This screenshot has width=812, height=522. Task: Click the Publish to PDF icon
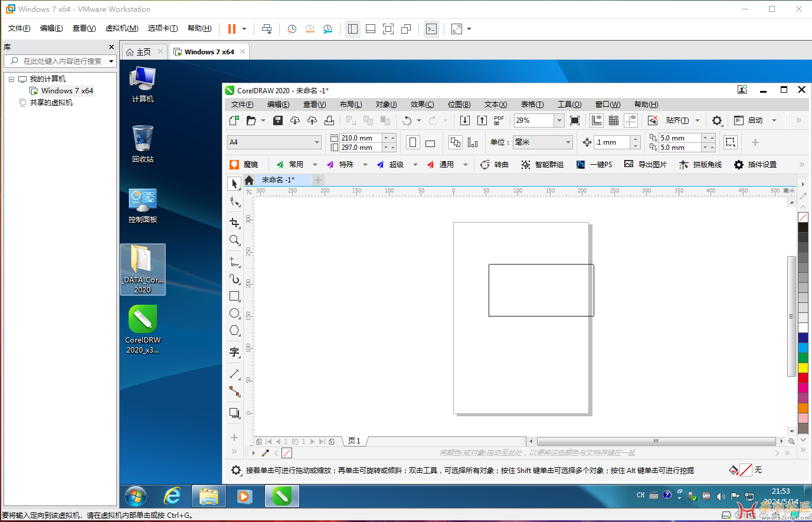point(499,120)
